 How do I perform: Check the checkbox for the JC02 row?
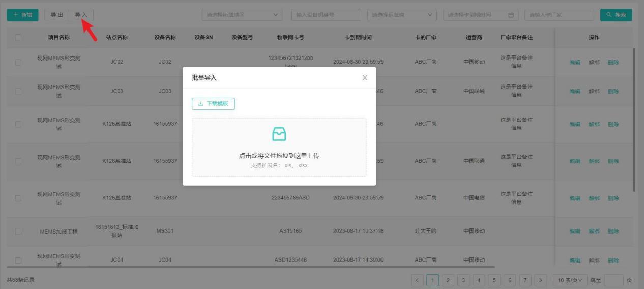(18, 62)
